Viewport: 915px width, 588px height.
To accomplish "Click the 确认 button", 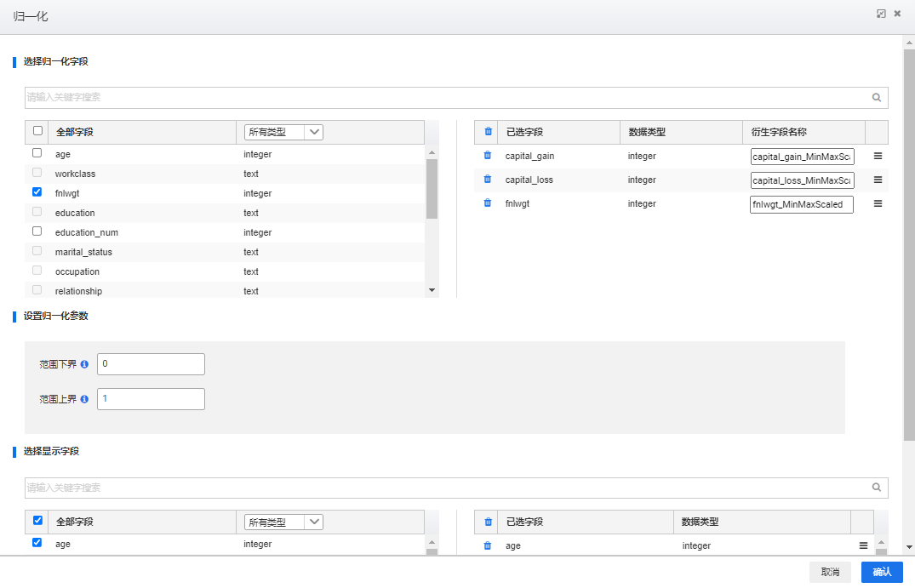I will (x=882, y=572).
